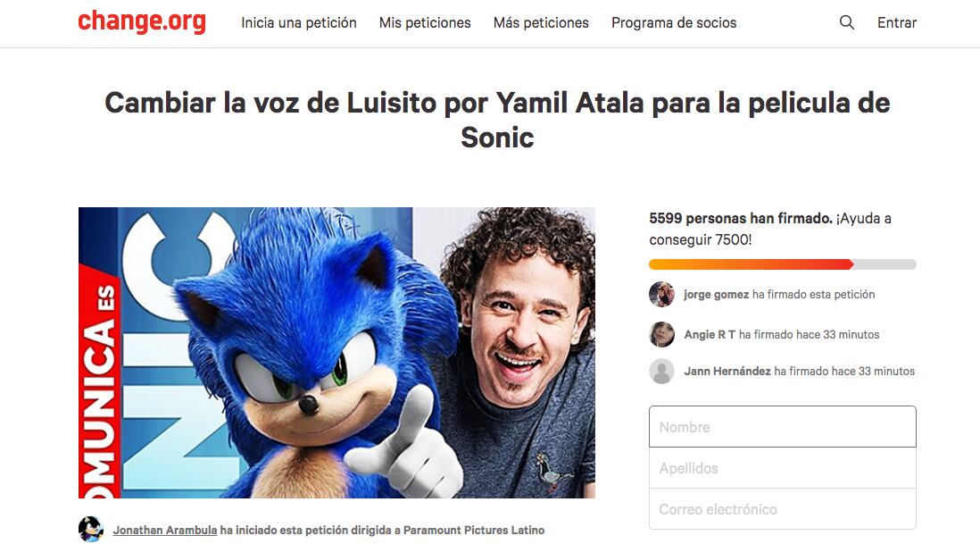This screenshot has width=980, height=544.
Task: Click the Paramount Pictures Latino text
Action: pyautogui.click(x=474, y=531)
